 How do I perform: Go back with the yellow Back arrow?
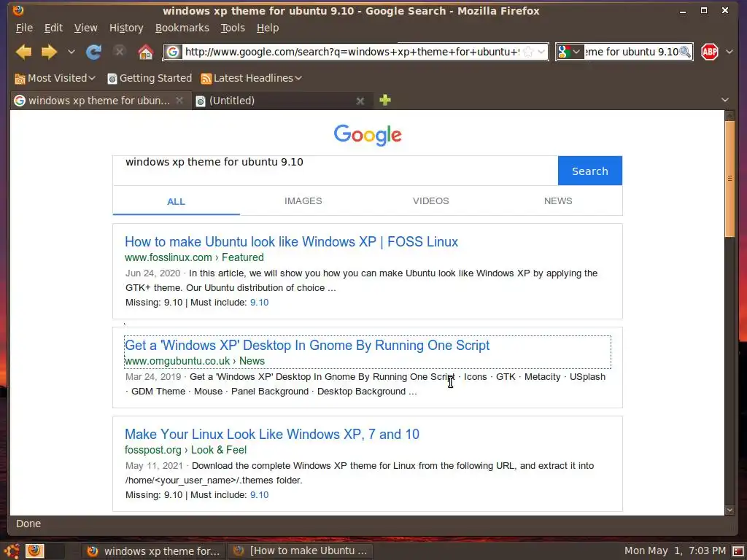(x=23, y=52)
